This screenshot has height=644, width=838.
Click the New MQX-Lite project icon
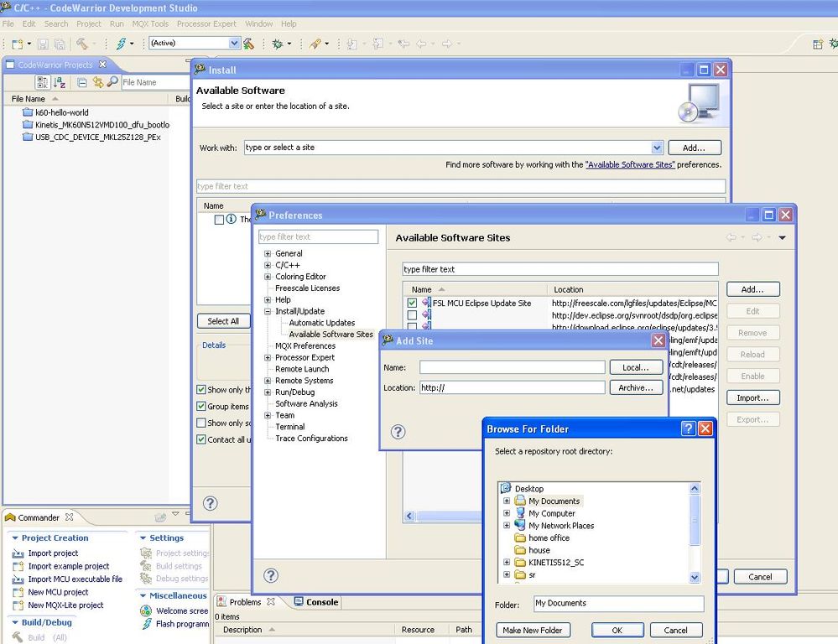tap(18, 605)
